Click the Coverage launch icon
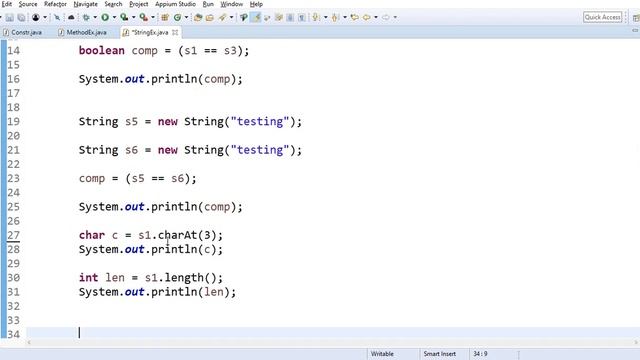This screenshot has width=640, height=360. [x=124, y=18]
